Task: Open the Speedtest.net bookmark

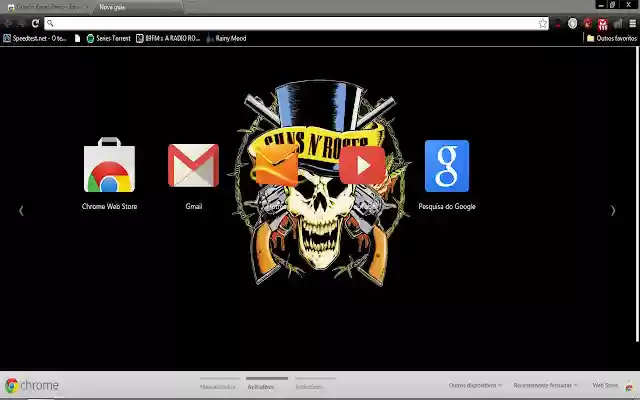Action: click(35, 38)
